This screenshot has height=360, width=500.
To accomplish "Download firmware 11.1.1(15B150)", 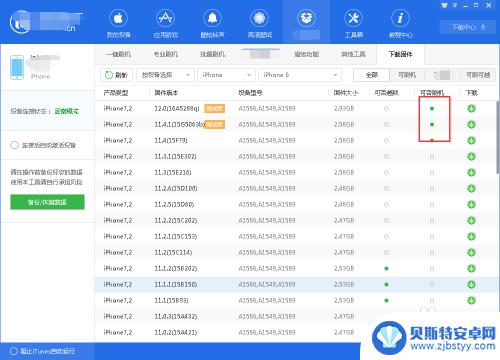I will pos(471,284).
